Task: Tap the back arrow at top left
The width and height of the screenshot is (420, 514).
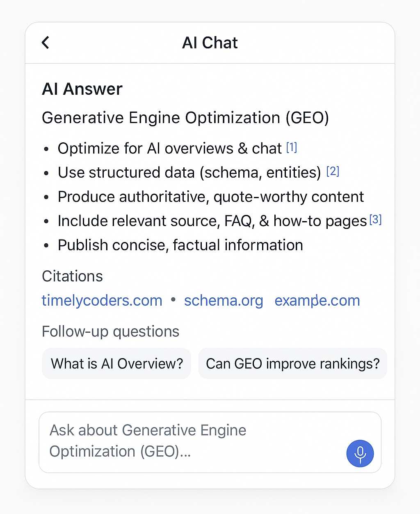Action: pyautogui.click(x=45, y=42)
